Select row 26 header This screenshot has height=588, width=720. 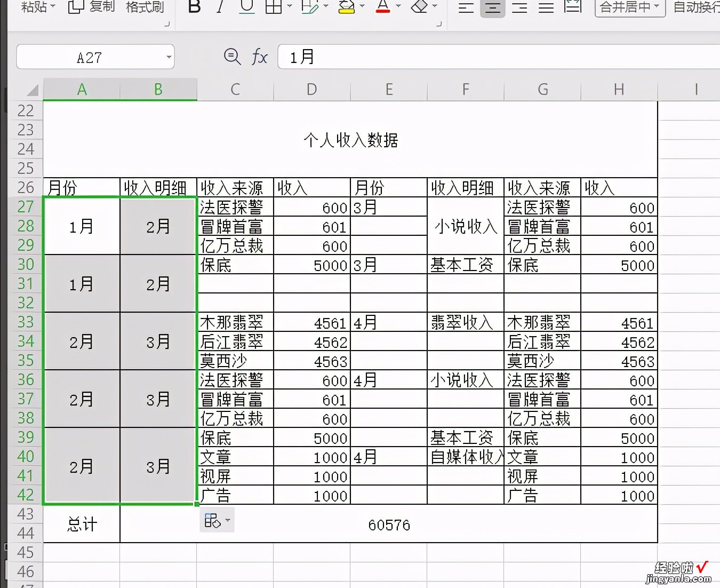coord(26,188)
